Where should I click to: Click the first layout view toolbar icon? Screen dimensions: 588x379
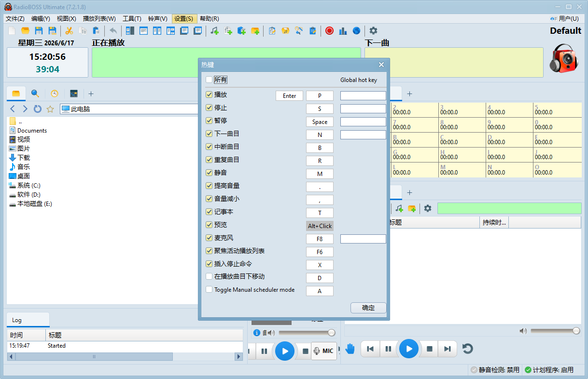pyautogui.click(x=130, y=31)
